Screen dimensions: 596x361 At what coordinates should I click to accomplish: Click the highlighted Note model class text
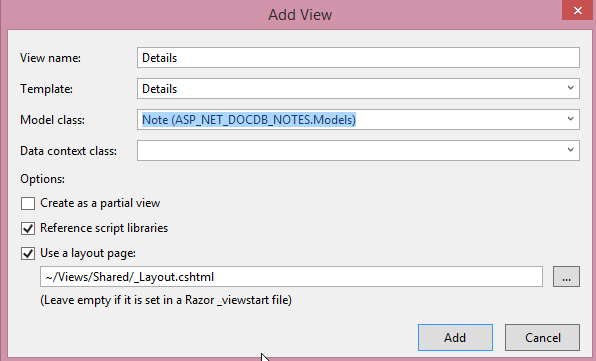tap(249, 120)
